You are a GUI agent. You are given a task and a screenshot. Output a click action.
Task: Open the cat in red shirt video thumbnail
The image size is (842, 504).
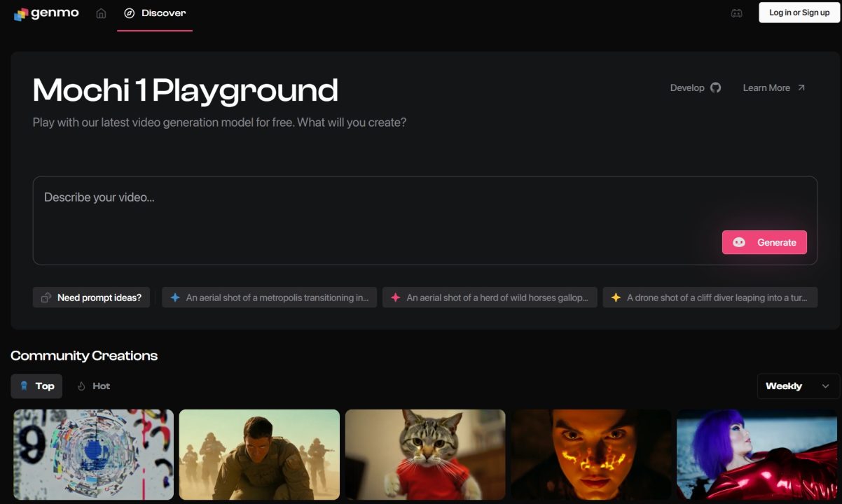point(425,454)
